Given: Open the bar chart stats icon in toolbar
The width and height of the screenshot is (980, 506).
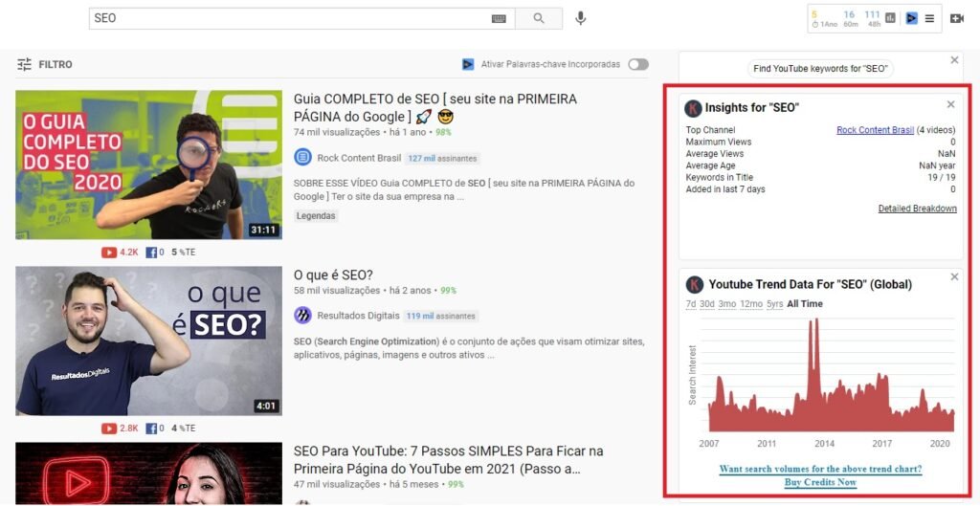Looking at the screenshot, I should tap(890, 17).
